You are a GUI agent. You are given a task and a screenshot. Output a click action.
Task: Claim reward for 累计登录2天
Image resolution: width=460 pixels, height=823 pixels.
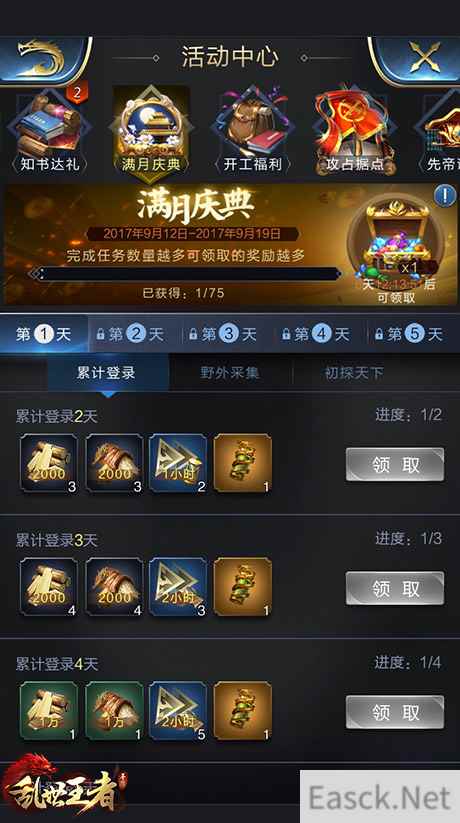[x=395, y=465]
